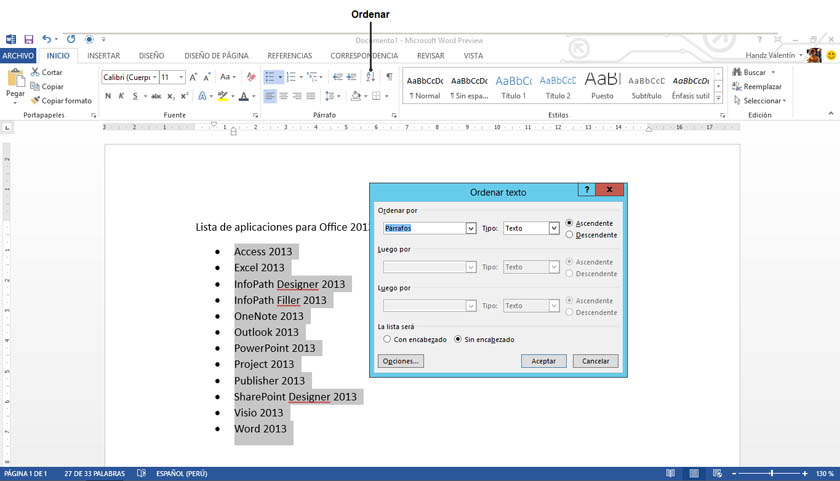Click the Calibri font name field
Image resolution: width=840 pixels, height=481 pixels.
[126, 77]
